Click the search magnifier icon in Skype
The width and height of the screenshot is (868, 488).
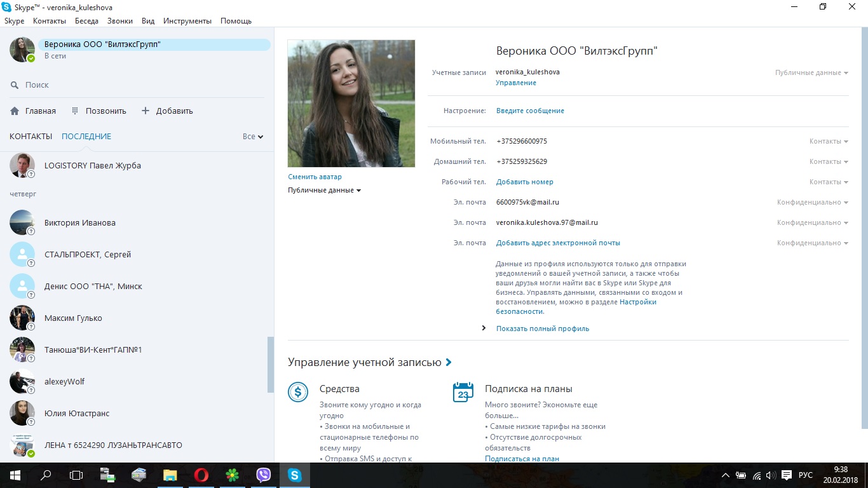coord(15,85)
